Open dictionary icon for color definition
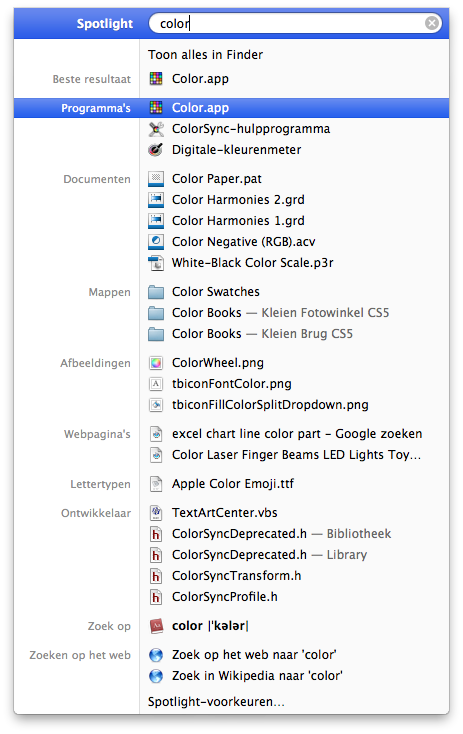The height and width of the screenshot is (734, 463). pos(156,626)
